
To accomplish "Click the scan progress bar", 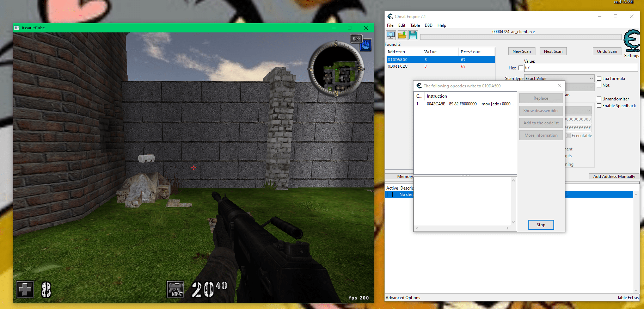I will coord(521,37).
